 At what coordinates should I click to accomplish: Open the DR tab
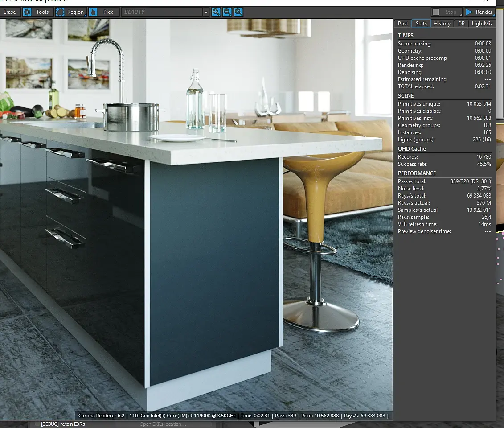pos(461,24)
